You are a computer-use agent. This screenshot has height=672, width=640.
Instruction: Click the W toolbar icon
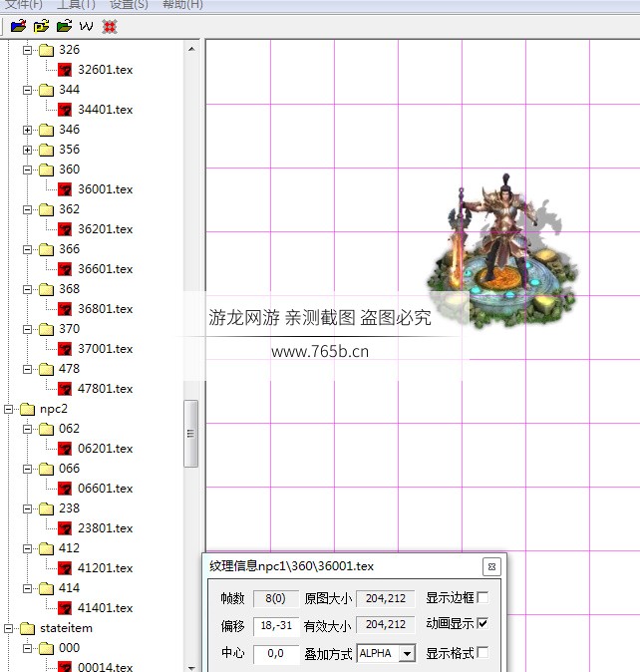pos(86,27)
